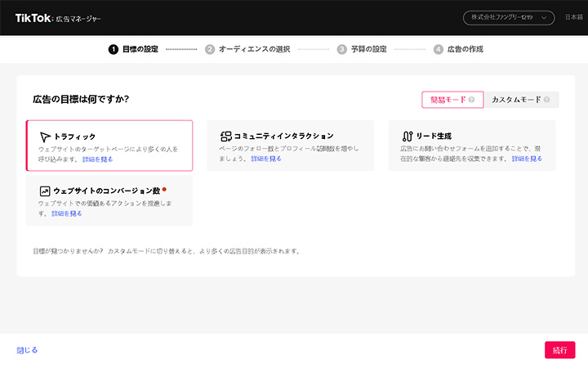The width and height of the screenshot is (588, 368).
Task: Open 詳細を見る link under リード生成
Action: [527, 159]
